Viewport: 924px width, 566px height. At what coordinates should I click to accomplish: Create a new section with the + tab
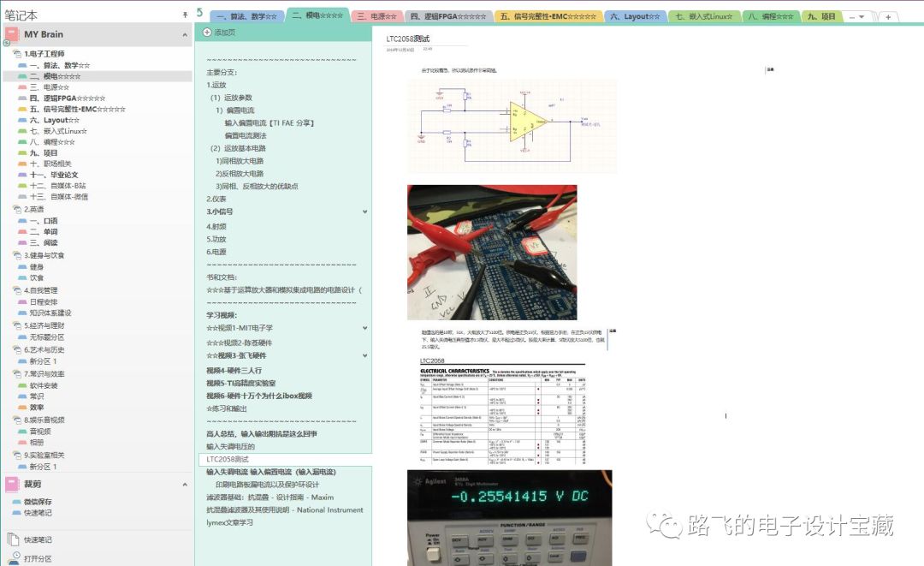pos(888,16)
